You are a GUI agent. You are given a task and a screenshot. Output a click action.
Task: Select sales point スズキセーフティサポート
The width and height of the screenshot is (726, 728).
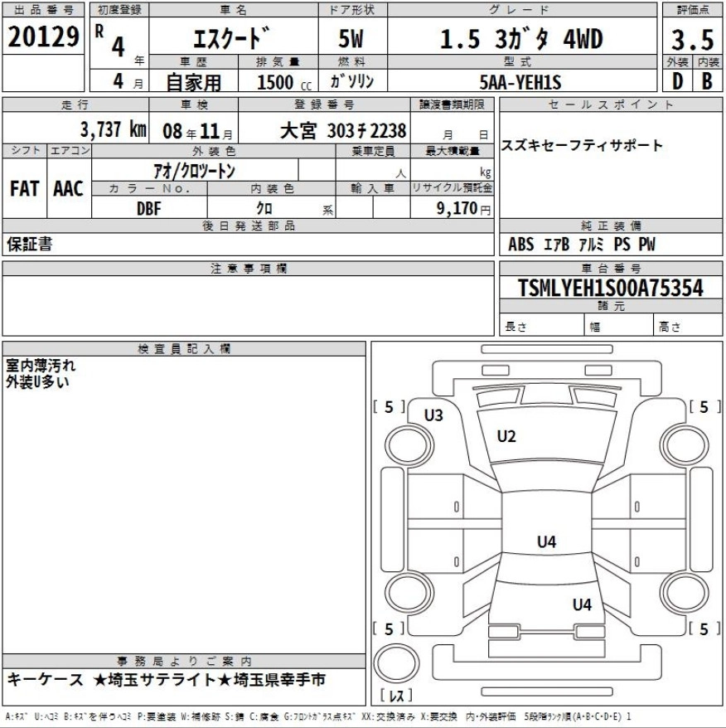(x=582, y=145)
